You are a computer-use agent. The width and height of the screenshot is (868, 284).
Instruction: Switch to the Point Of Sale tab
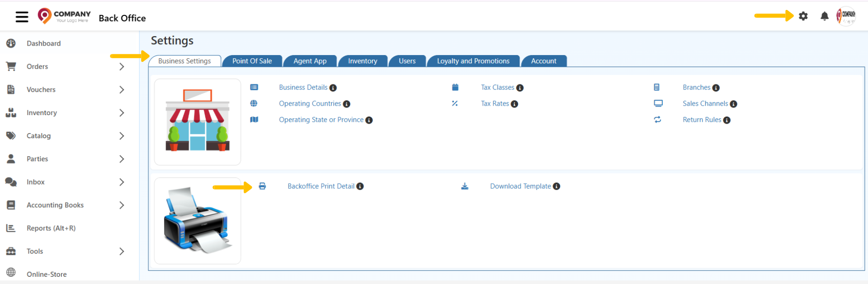(252, 61)
